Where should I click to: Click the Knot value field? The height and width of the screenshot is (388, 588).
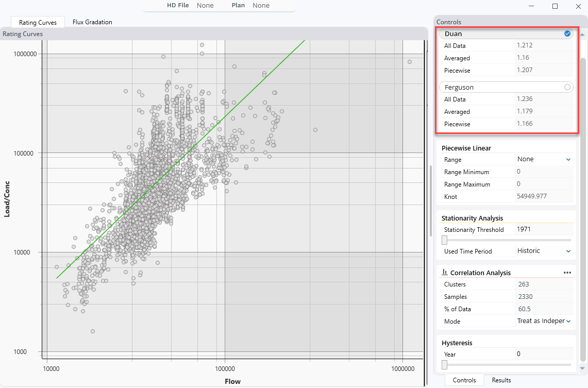[544, 197]
